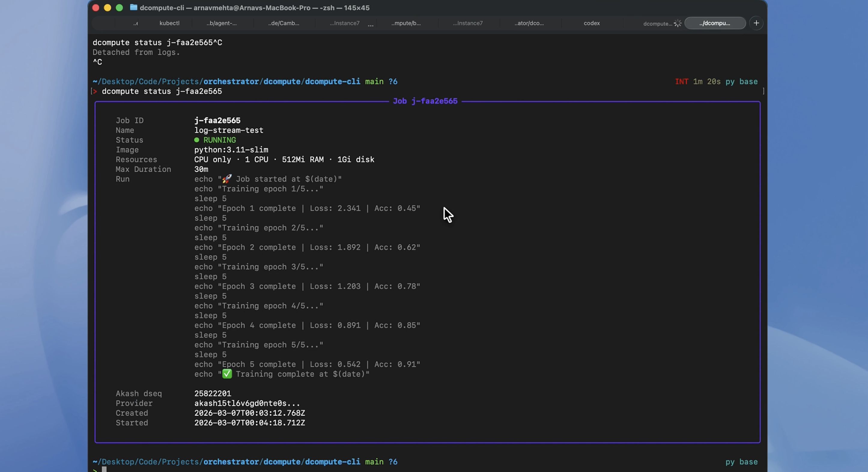Click the new tab plus button
The width and height of the screenshot is (868, 472).
pos(756,23)
